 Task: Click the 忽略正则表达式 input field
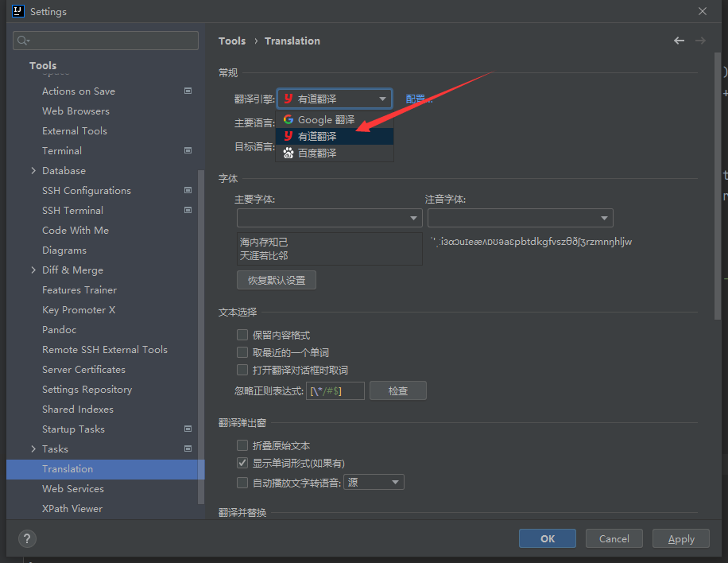335,390
